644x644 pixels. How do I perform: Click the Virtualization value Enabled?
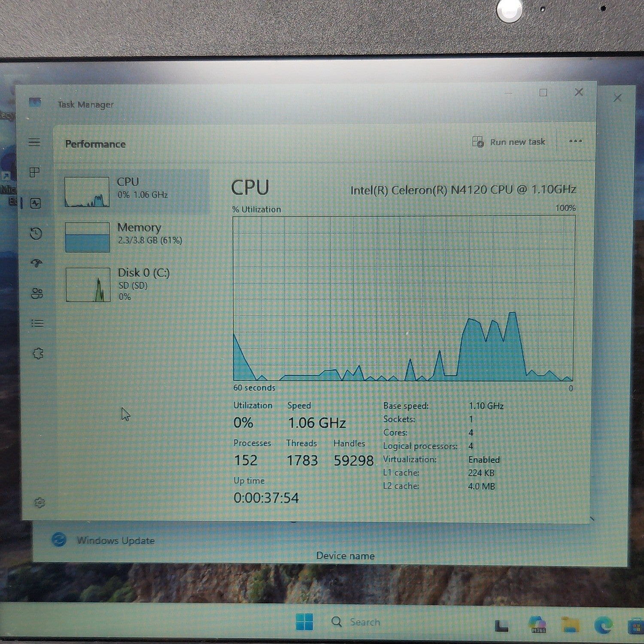tap(484, 459)
